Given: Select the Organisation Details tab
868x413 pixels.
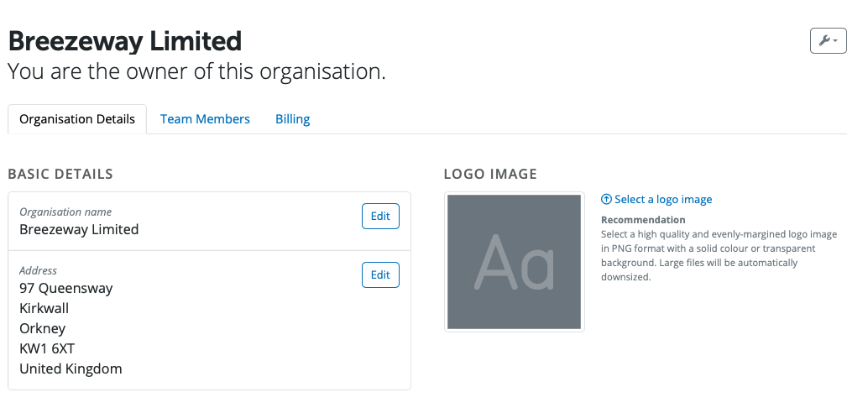Looking at the screenshot, I should pyautogui.click(x=77, y=119).
